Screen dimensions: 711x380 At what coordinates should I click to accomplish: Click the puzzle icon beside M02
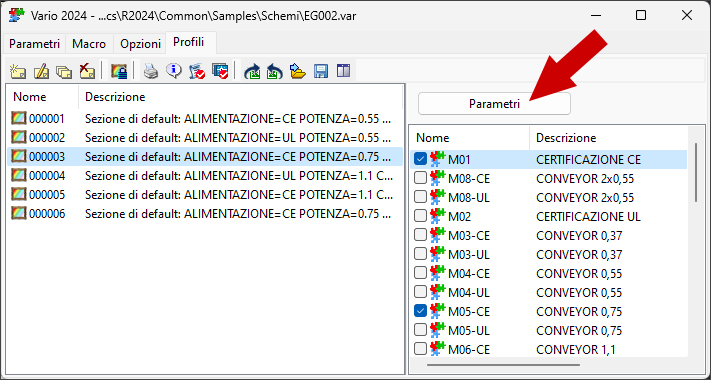coord(437,216)
